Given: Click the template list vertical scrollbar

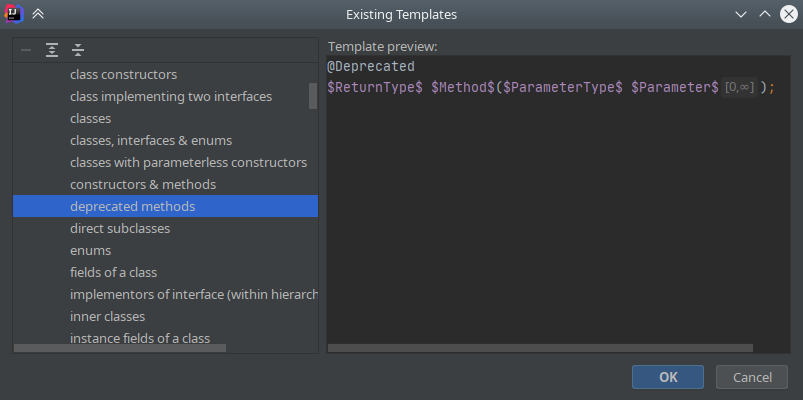Looking at the screenshot, I should click(313, 96).
